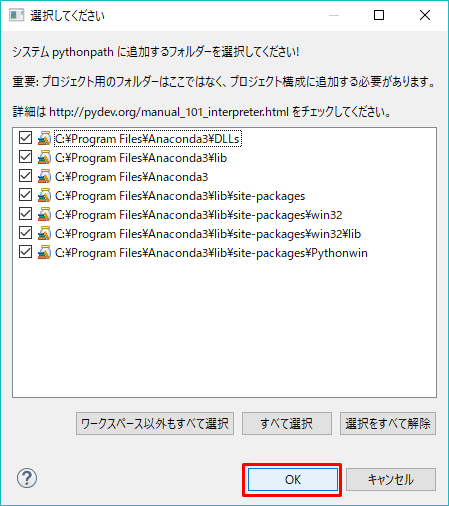Confirm with the OK button

[x=293, y=479]
